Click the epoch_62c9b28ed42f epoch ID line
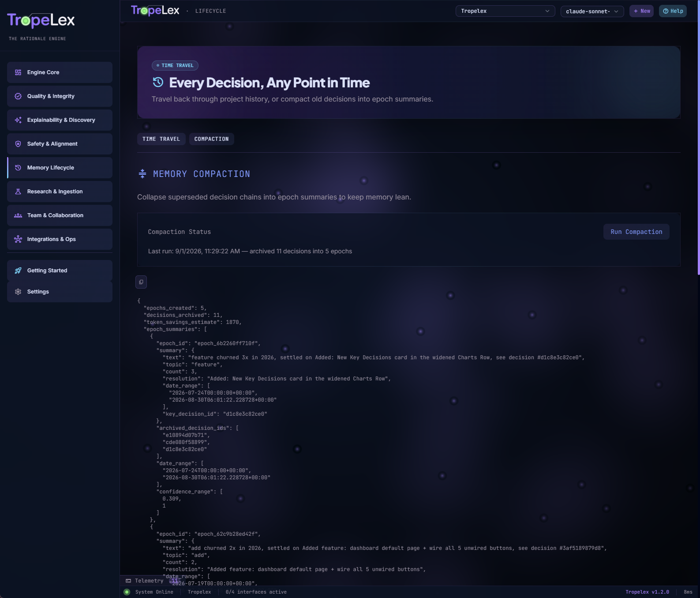The height and width of the screenshot is (598, 700). pos(209,534)
